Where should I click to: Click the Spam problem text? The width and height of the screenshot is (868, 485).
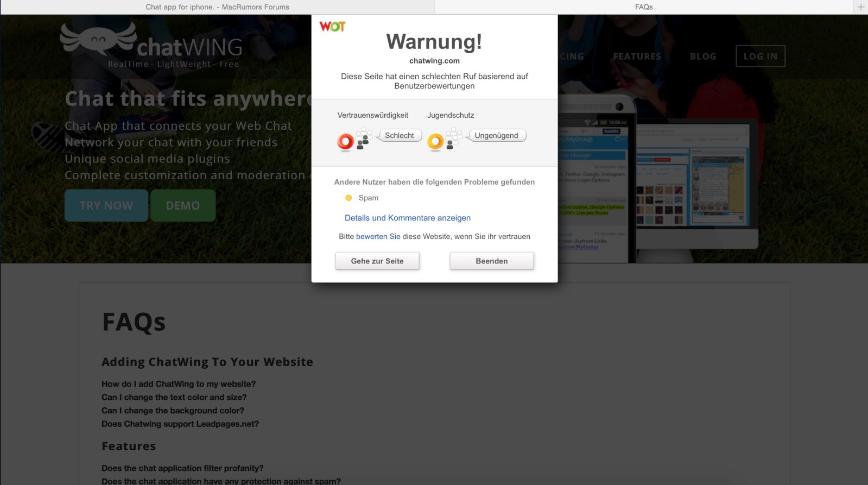(x=369, y=198)
